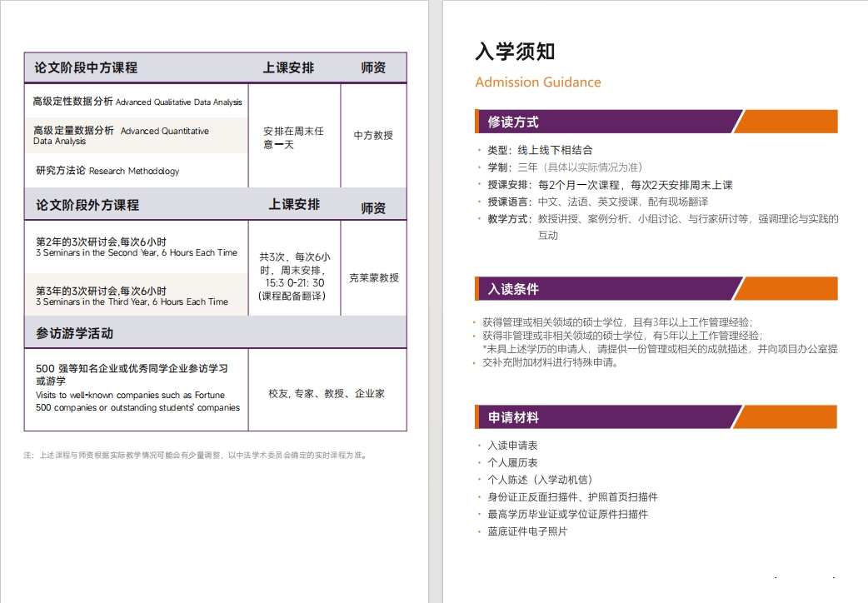This screenshot has width=868, height=603.
Task: Click the 入读条件 section banner
Action: pos(656,289)
